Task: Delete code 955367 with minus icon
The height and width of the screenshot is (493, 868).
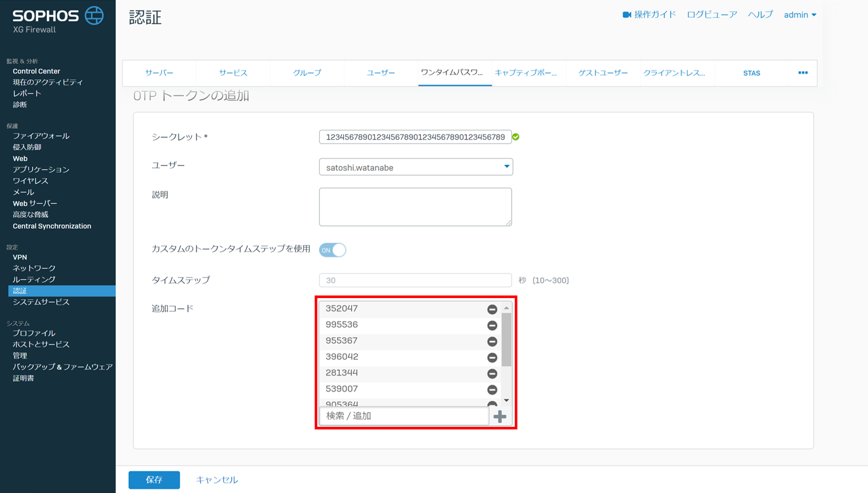Action: pos(492,342)
